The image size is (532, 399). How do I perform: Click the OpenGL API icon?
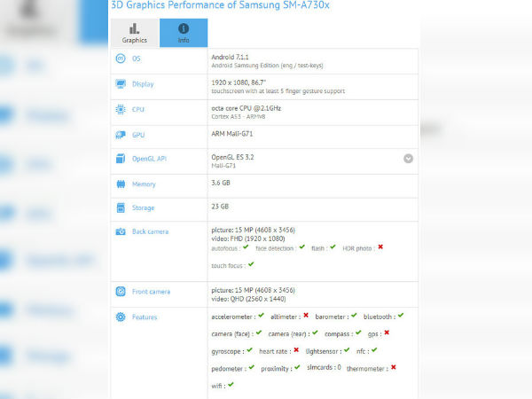[120, 159]
